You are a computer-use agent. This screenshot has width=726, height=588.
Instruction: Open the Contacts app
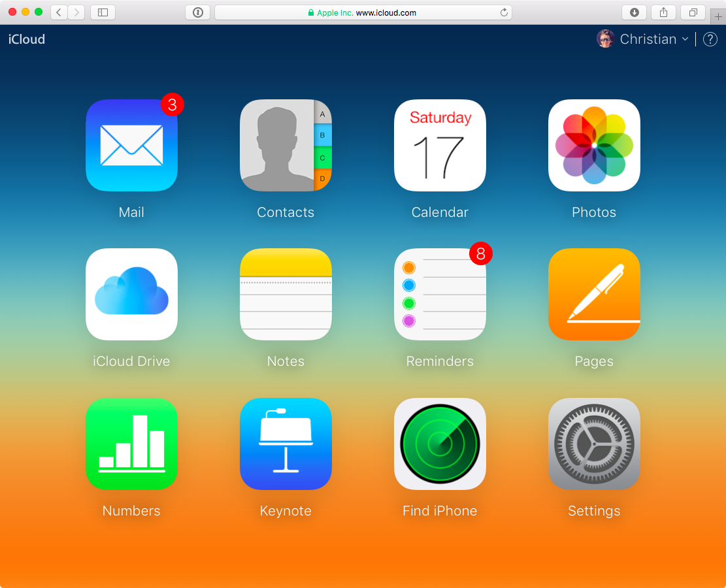(x=286, y=146)
